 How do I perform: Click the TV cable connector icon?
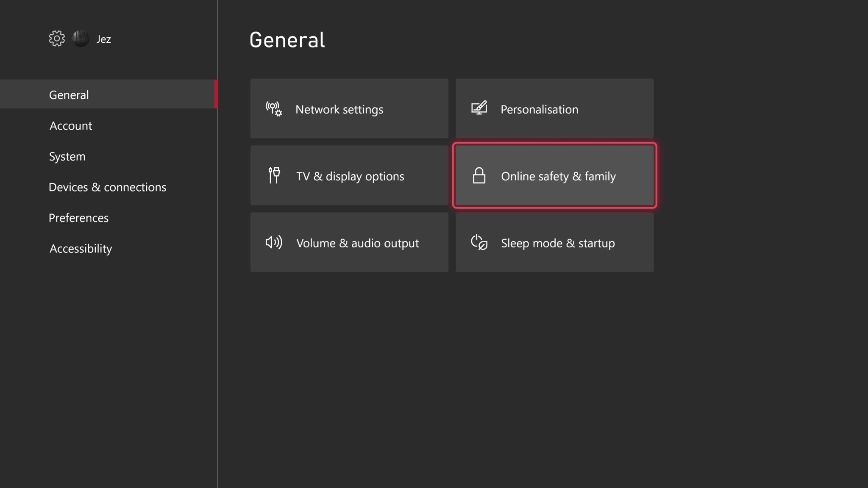coord(274,175)
